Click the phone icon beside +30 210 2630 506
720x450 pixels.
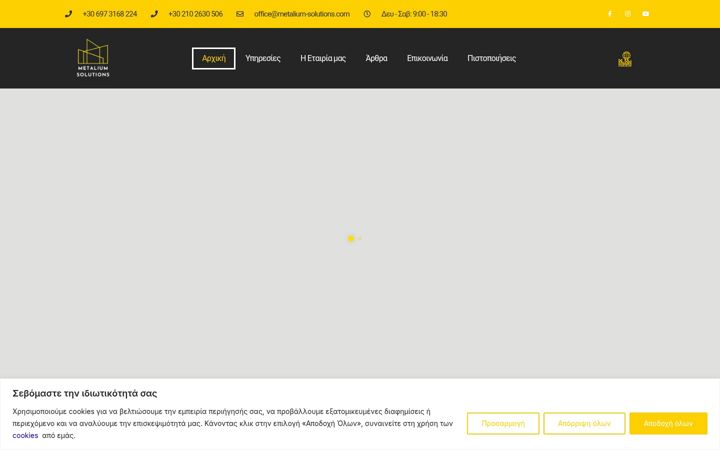click(x=154, y=14)
